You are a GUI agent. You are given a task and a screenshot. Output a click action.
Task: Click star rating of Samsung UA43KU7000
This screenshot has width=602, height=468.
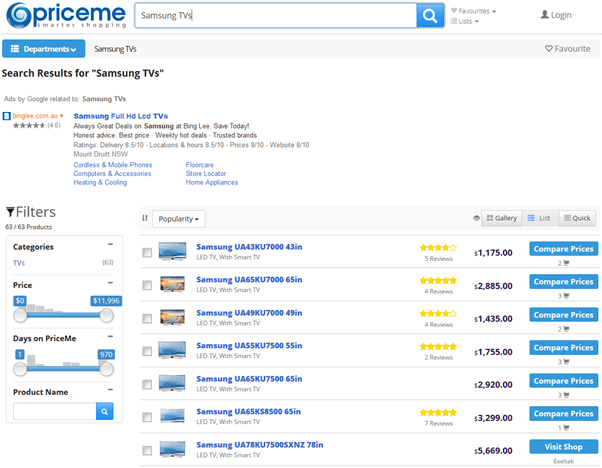tap(438, 248)
